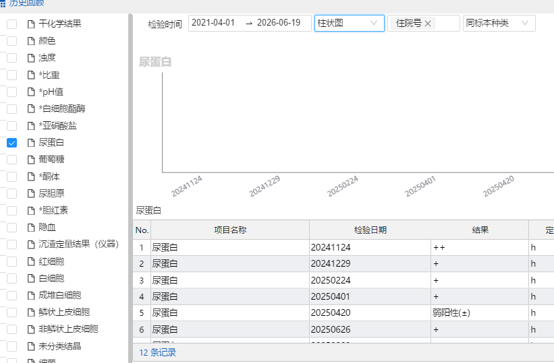Click the 20250420 chart axis label

point(498,186)
